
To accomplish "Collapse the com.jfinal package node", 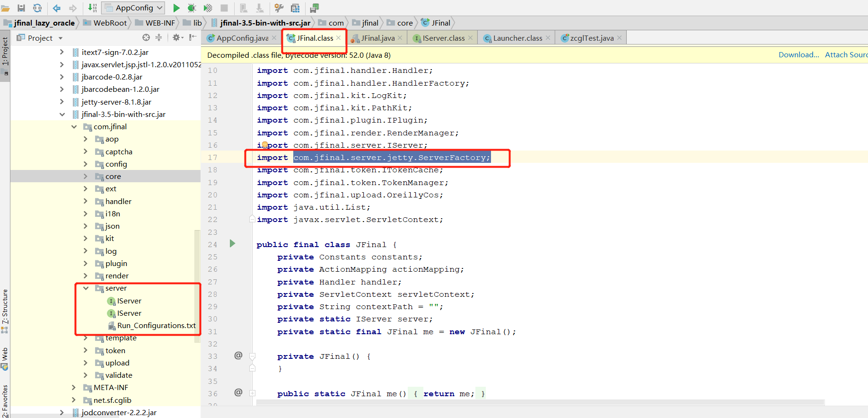I will coord(74,126).
